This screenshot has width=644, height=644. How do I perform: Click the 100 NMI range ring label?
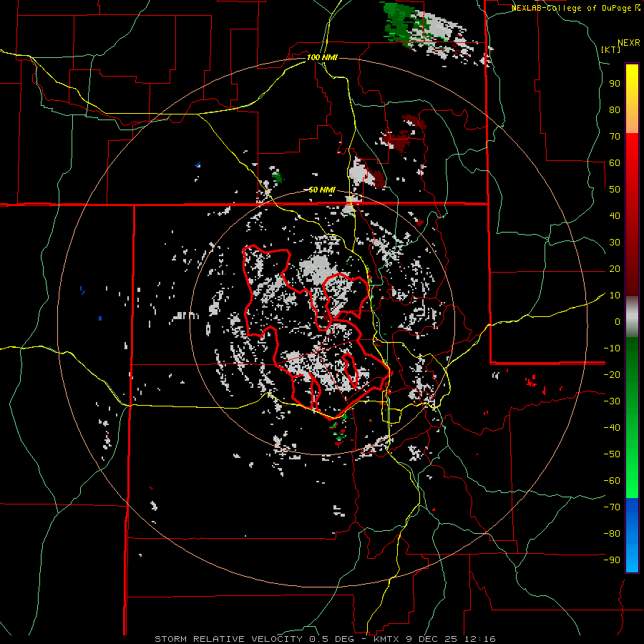(321, 57)
